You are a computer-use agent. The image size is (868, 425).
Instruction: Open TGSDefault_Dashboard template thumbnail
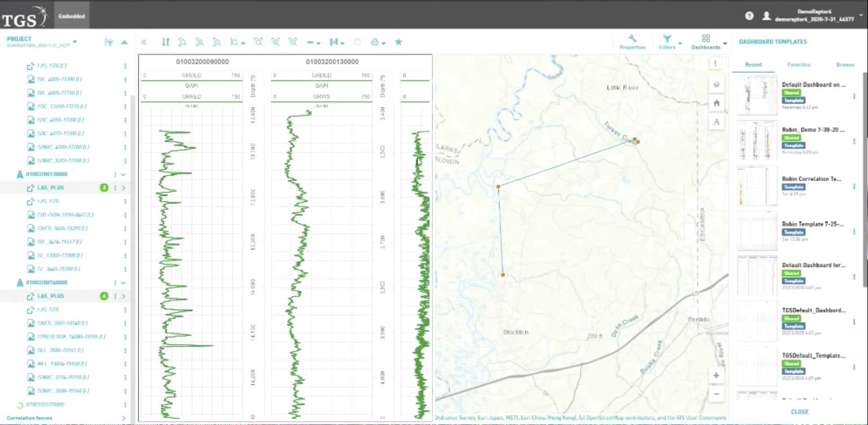(x=757, y=321)
